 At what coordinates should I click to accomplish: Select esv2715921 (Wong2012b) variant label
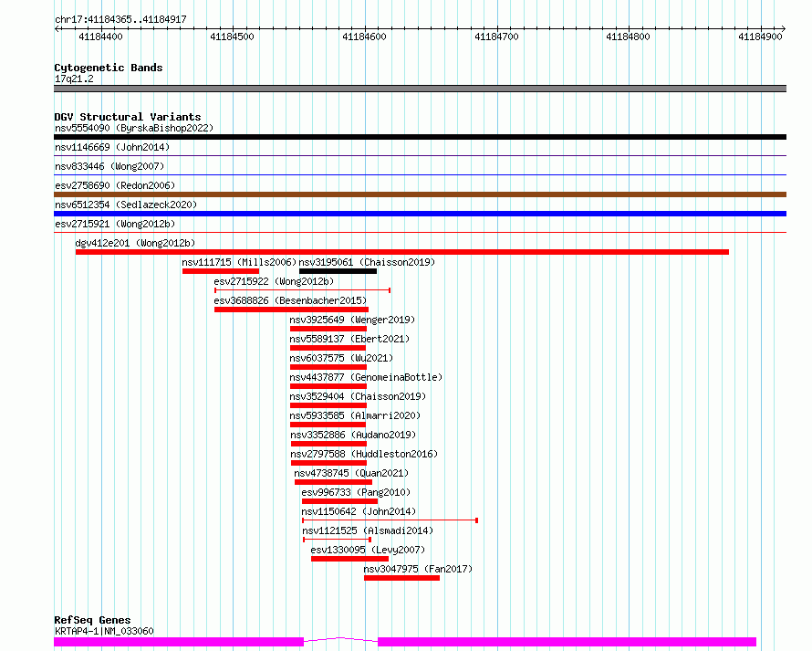pos(115,224)
